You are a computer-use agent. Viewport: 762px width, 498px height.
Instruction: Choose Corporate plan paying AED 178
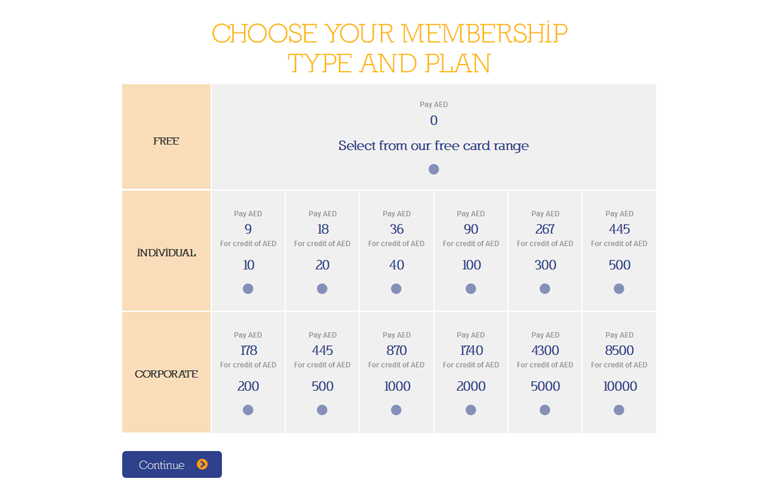point(248,410)
